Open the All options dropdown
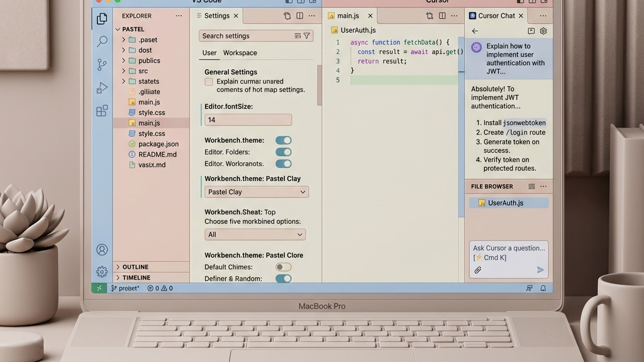The height and width of the screenshot is (362, 644). click(255, 234)
